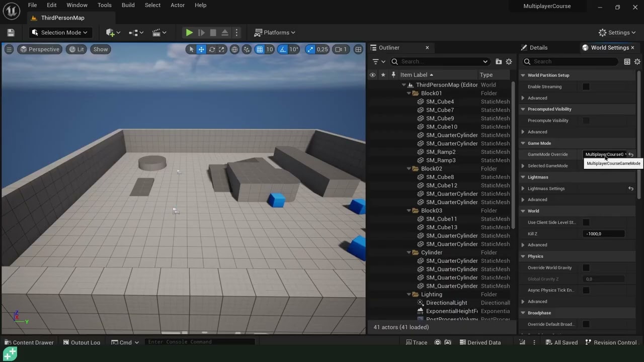644x362 pixels.
Task: Check Override Default Broadphase checkbox
Action: pyautogui.click(x=586, y=324)
